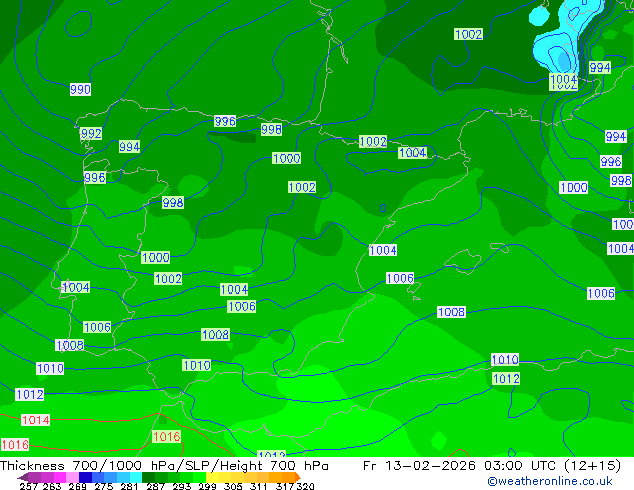The width and height of the screenshot is (634, 490).
Task: Click the legend value 305
Action: (x=233, y=486)
